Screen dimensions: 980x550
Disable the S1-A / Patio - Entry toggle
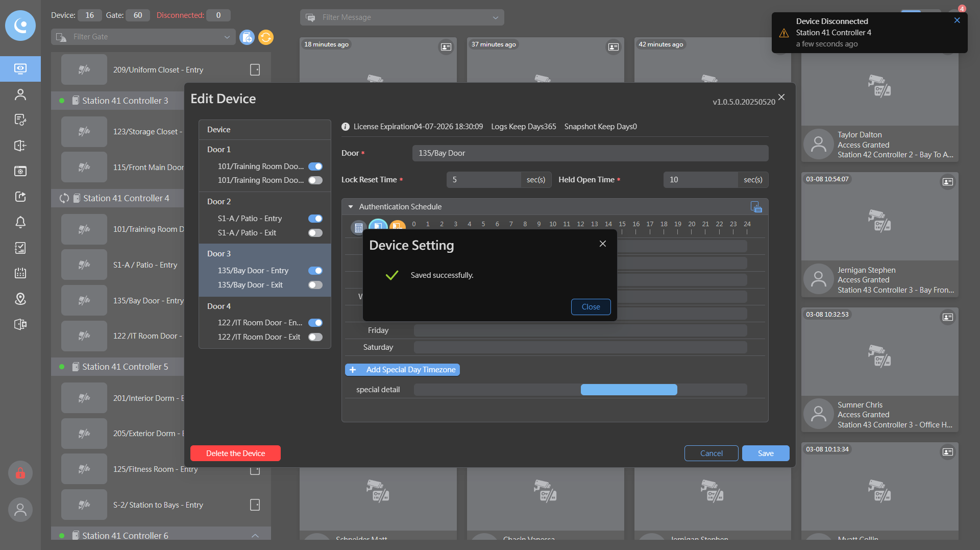(315, 219)
